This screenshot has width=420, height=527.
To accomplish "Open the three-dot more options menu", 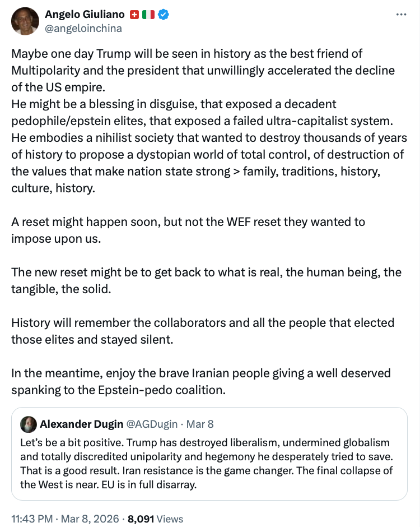I will pos(401,15).
